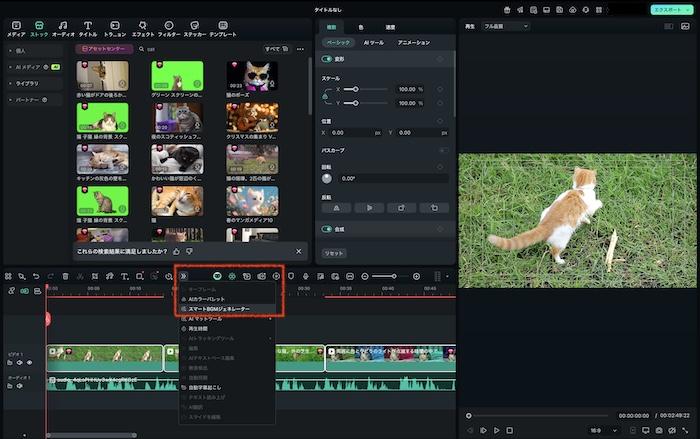Viewport: 700px width, 439px height.
Task: Select スマートBGMジェネレーター from the menu
Action: pos(219,309)
